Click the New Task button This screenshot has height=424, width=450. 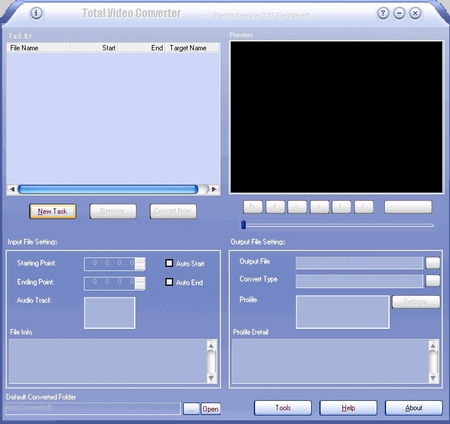53,211
